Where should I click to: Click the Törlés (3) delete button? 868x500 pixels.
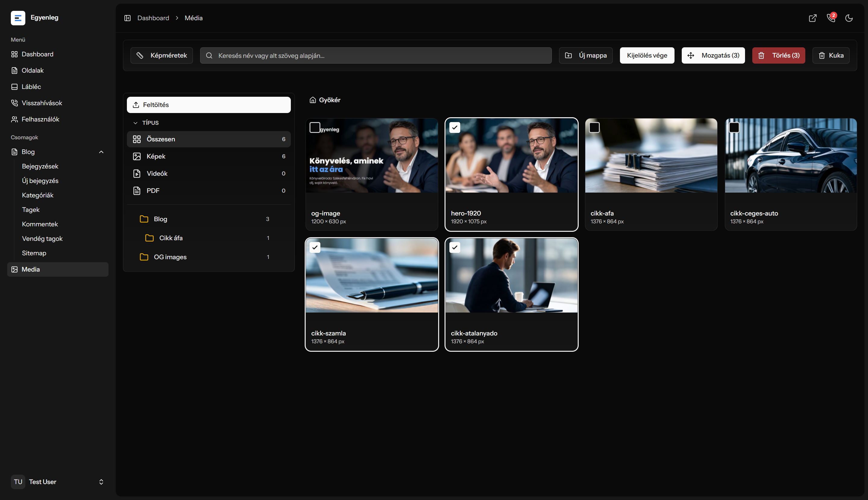[x=778, y=55]
